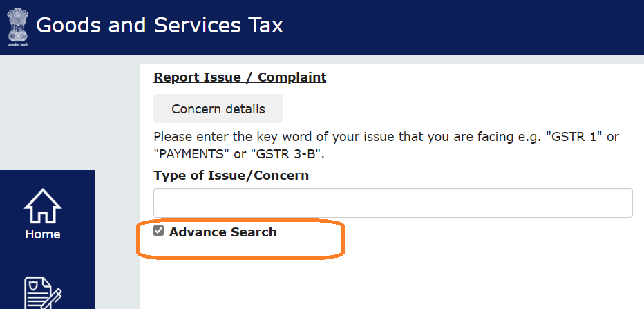Click the Advance Search label text
Image resolution: width=644 pixels, height=309 pixels.
(x=223, y=232)
